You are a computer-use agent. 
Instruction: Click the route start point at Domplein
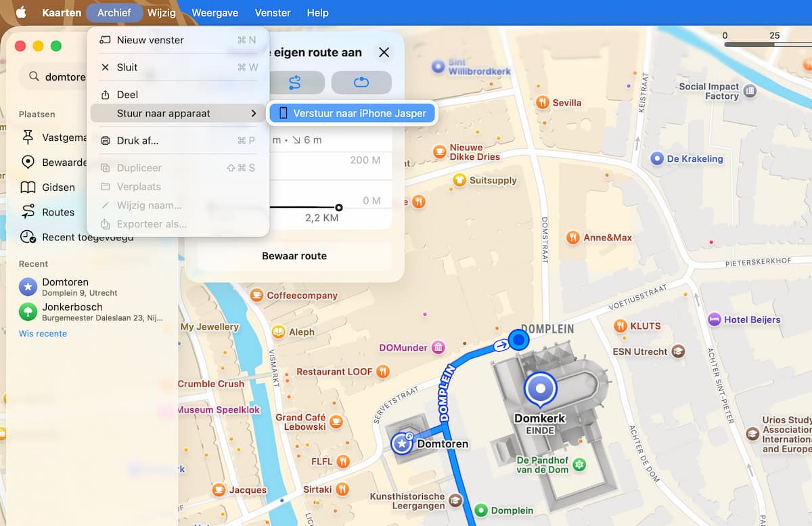tap(519, 338)
